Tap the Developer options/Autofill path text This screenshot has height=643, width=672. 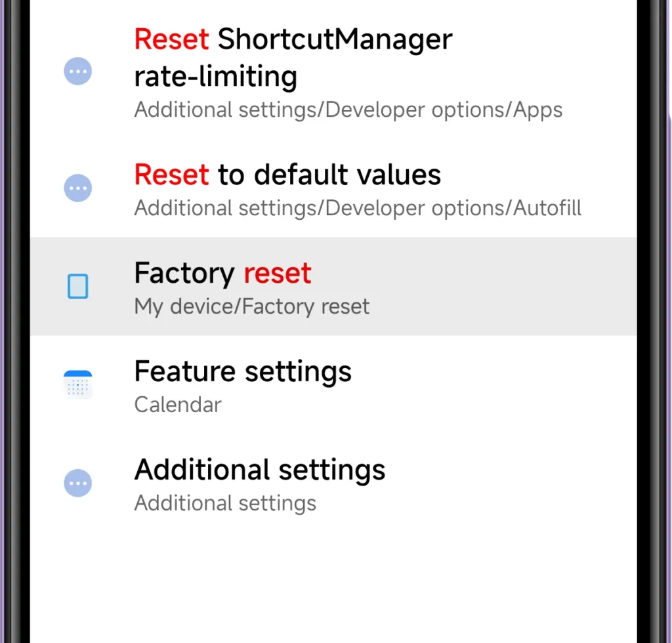click(x=358, y=208)
